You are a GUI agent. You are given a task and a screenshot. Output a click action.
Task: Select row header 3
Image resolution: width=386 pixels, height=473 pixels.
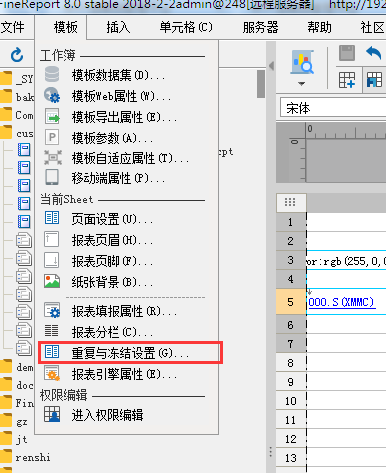coord(290,260)
